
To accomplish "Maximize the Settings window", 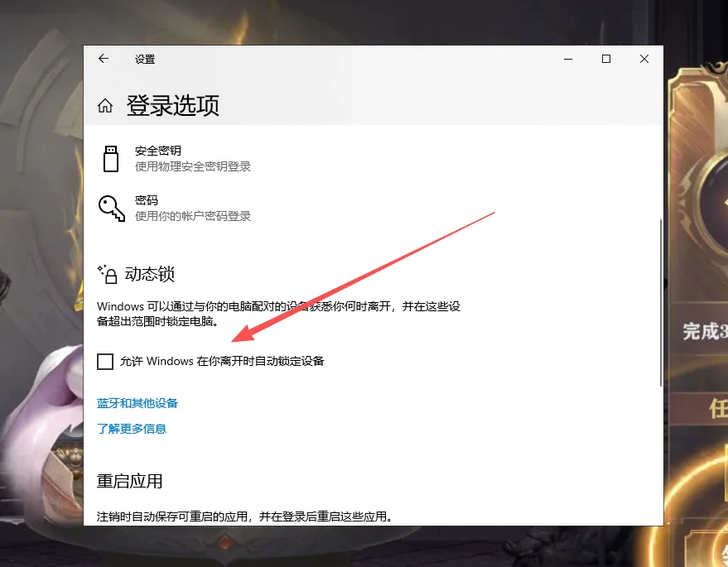I will (x=606, y=59).
